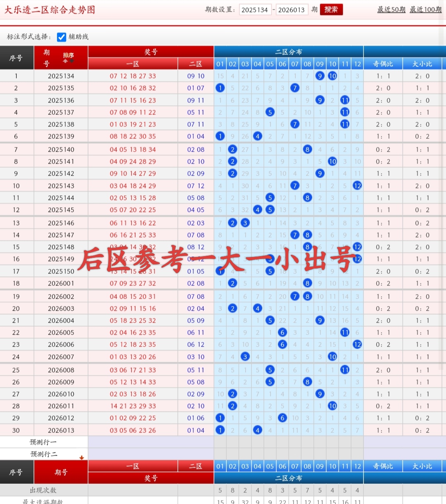446x504 pixels.
Task: Click the 搜索 search button
Action: (x=331, y=9)
